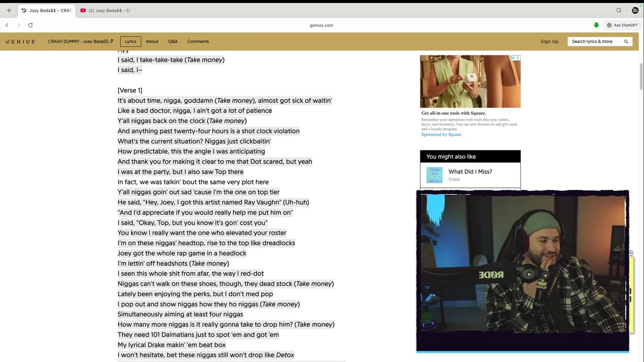Viewport: 644px width, 362px height.
Task: Click lyric 'Lately been enjoying the perks'
Action: pos(195,294)
